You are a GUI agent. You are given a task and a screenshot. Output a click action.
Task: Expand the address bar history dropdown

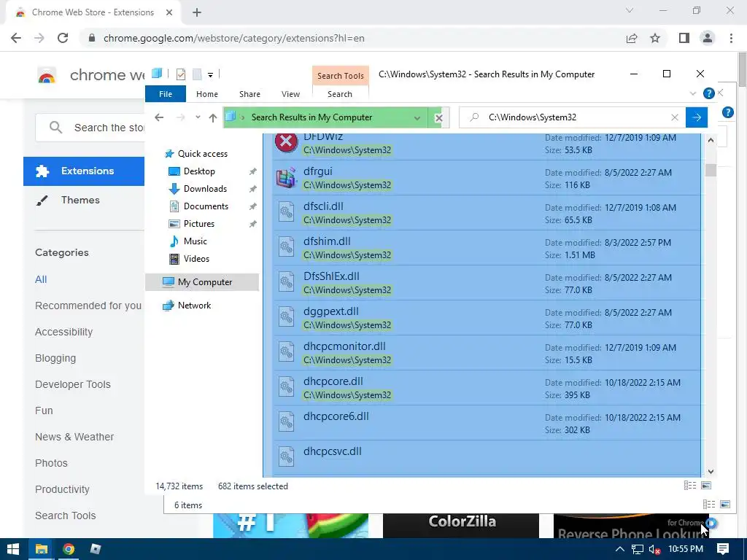417,117
